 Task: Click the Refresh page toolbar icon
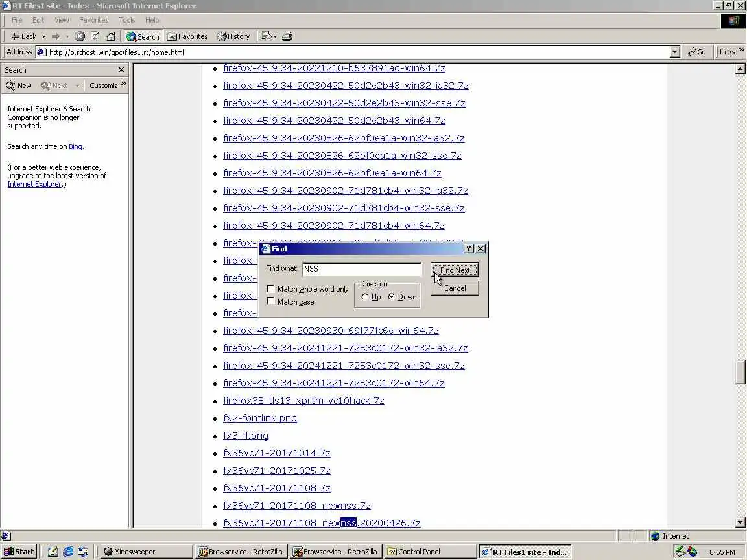coord(95,36)
